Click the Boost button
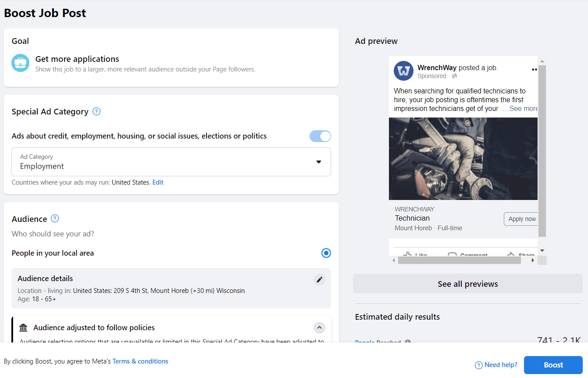This screenshot has width=588, height=378. [x=553, y=365]
